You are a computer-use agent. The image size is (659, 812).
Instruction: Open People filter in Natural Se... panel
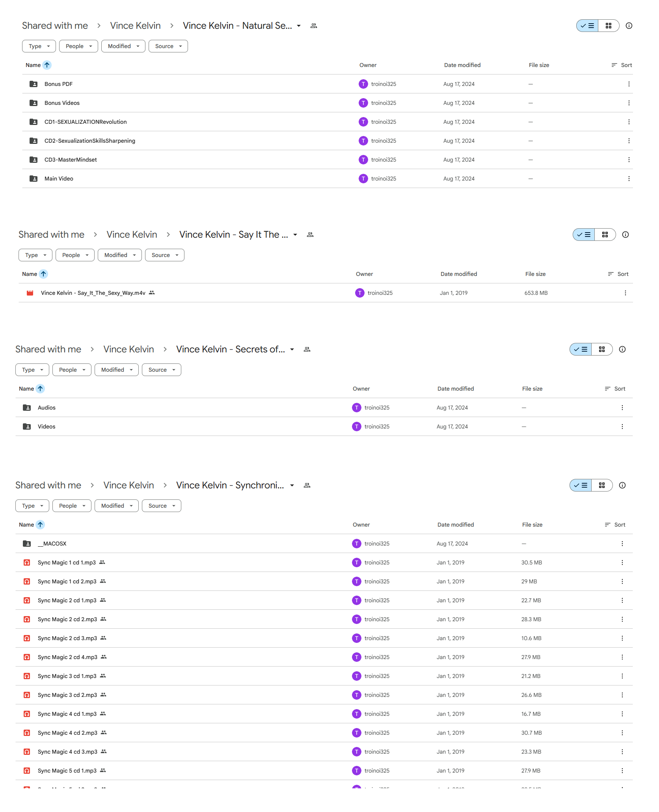[x=78, y=46]
